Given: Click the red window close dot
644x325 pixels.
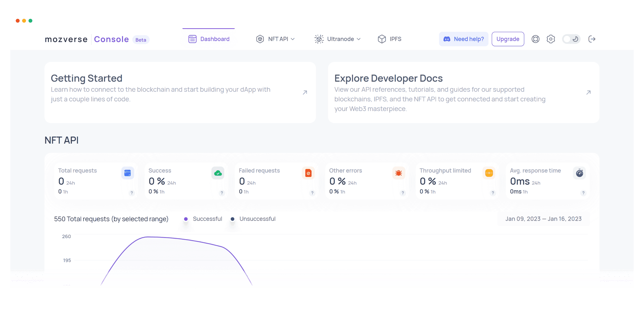Looking at the screenshot, I should (18, 21).
